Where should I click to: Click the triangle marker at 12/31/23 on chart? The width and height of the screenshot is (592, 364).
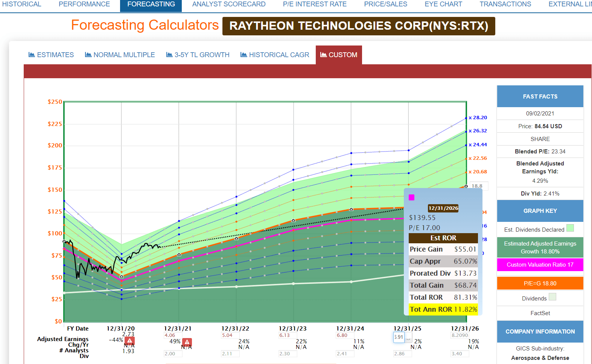pos(294,220)
